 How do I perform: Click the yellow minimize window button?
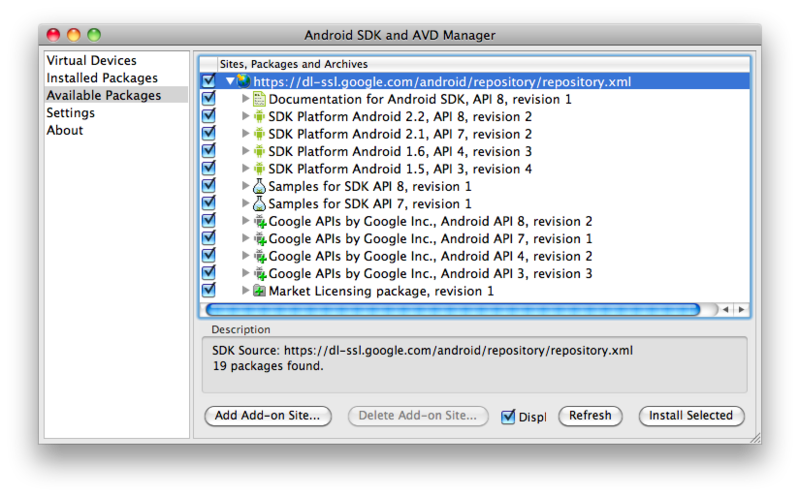(73, 35)
